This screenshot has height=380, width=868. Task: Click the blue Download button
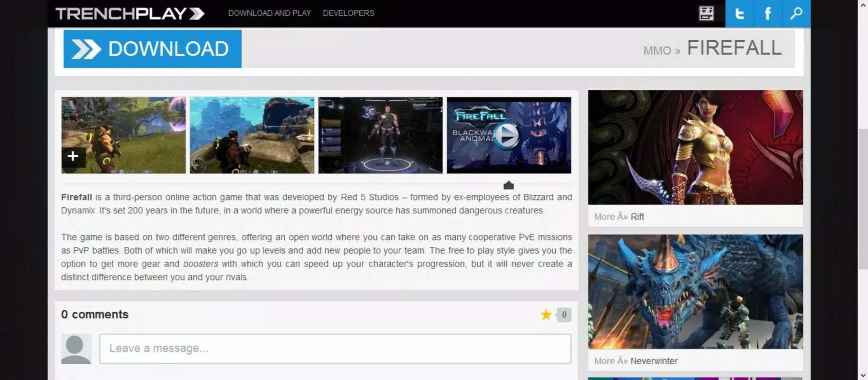point(153,49)
